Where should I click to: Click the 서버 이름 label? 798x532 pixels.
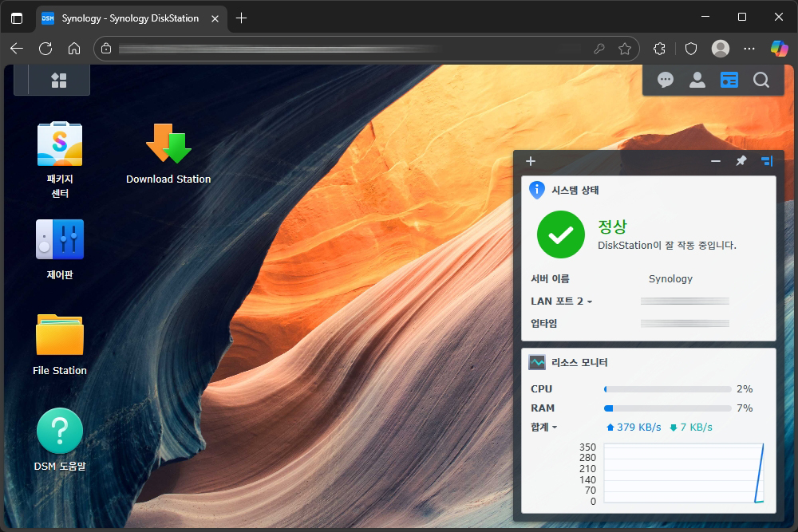pyautogui.click(x=550, y=278)
